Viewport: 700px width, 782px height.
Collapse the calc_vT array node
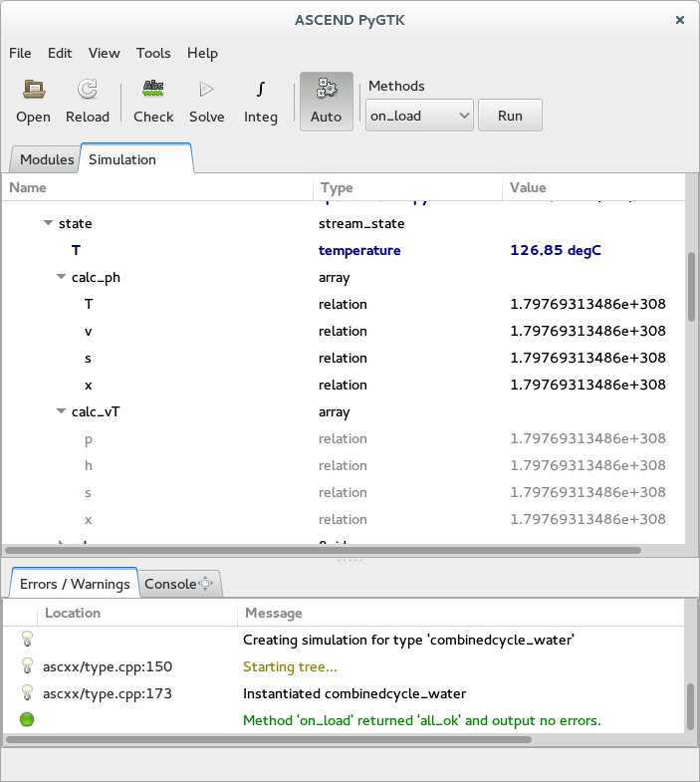click(62, 412)
